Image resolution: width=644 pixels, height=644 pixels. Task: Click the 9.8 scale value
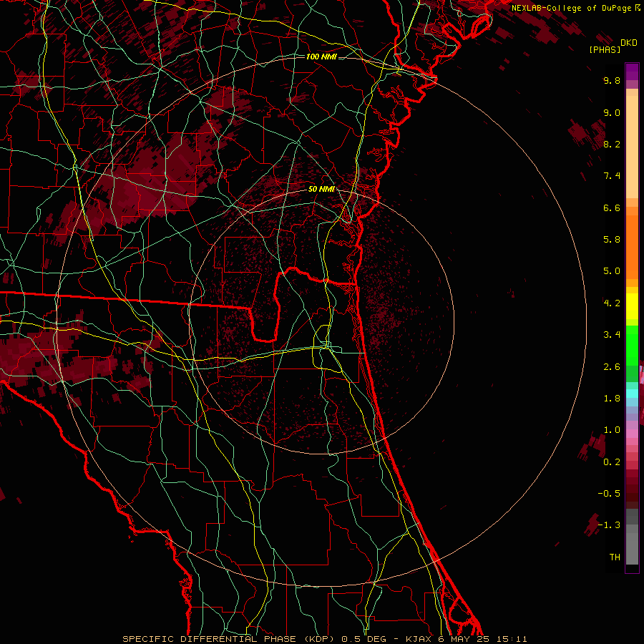[x=612, y=80]
